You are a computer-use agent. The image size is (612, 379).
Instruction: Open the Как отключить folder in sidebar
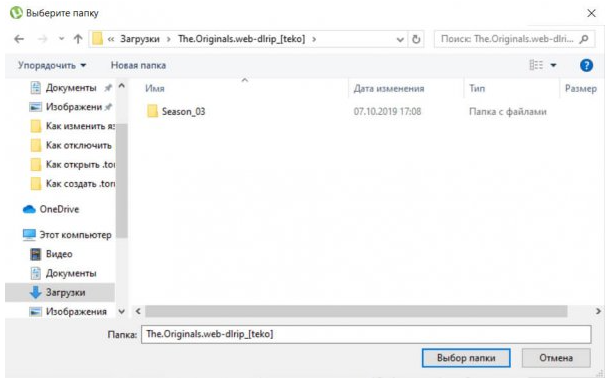[x=73, y=145]
